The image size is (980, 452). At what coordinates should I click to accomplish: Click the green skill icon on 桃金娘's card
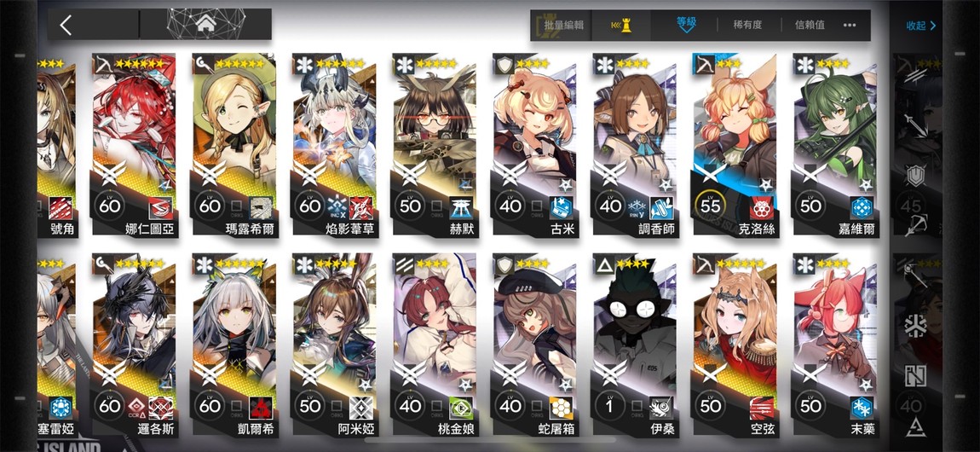point(461,408)
